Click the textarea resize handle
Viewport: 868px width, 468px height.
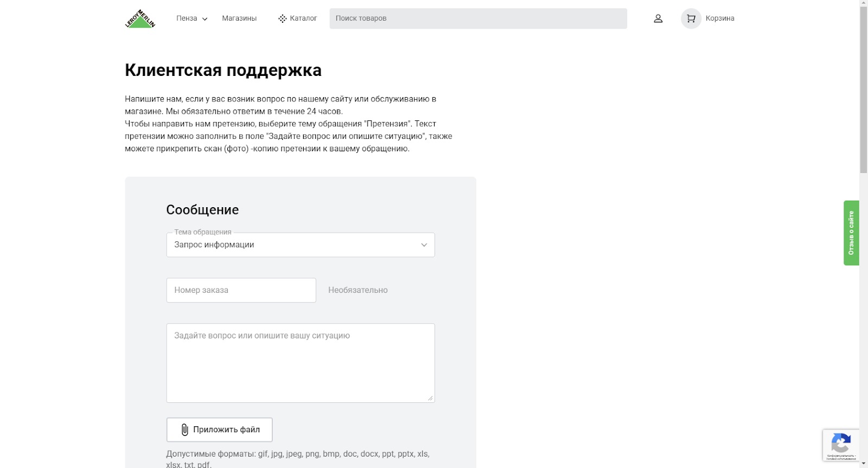(x=430, y=398)
